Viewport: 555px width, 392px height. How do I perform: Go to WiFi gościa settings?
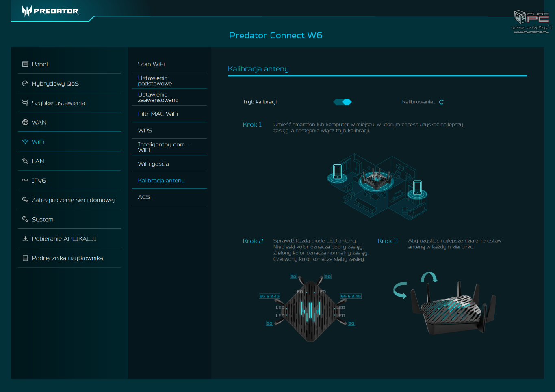[154, 164]
